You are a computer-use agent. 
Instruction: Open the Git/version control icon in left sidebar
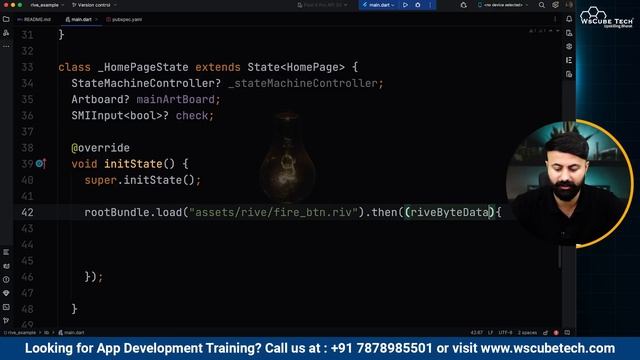pos(6,320)
